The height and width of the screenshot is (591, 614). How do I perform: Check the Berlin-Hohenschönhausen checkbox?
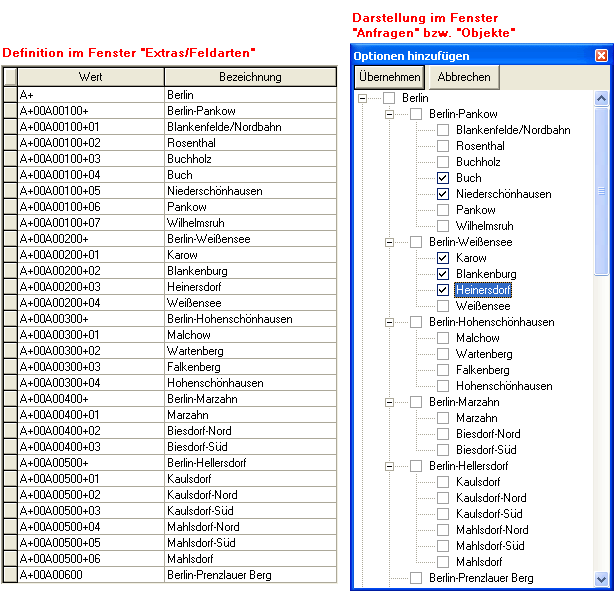click(416, 322)
